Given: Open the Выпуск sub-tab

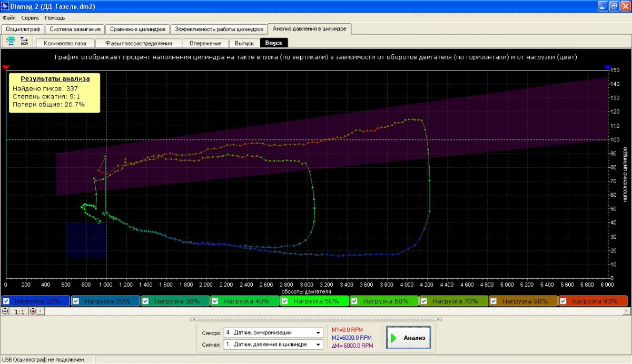Looking at the screenshot, I should tap(244, 43).
